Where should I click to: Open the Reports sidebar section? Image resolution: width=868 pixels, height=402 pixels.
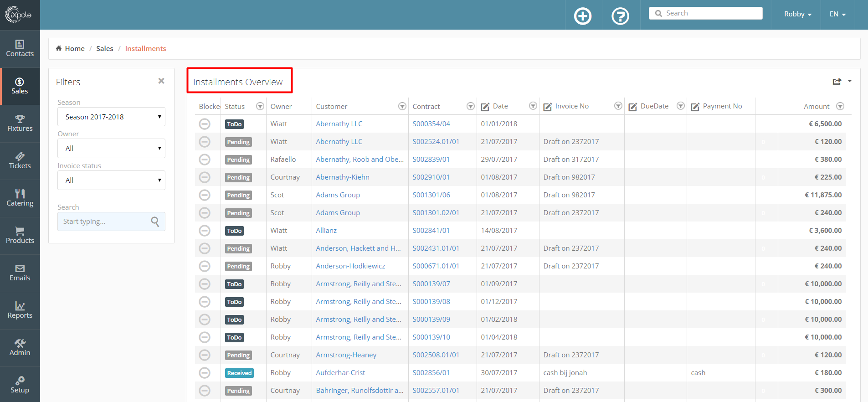coord(20,310)
